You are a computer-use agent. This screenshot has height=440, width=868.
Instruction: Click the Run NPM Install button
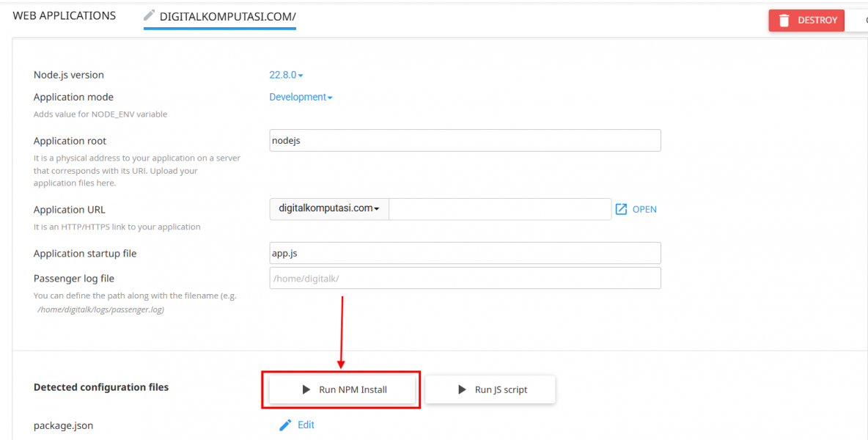point(342,389)
